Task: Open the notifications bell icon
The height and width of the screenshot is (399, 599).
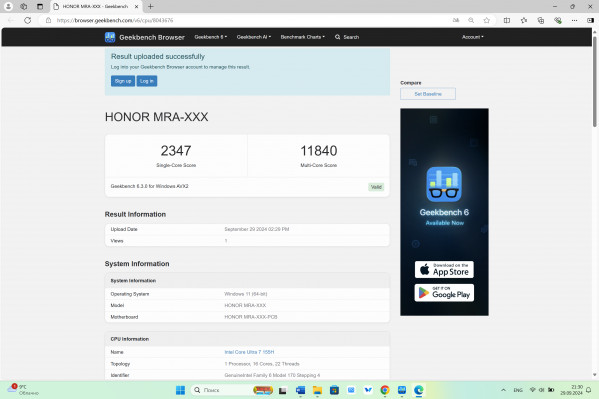Action: click(x=589, y=390)
